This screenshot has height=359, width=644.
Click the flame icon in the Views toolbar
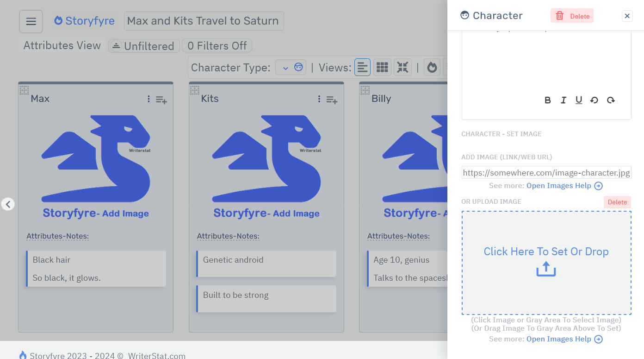432,67
